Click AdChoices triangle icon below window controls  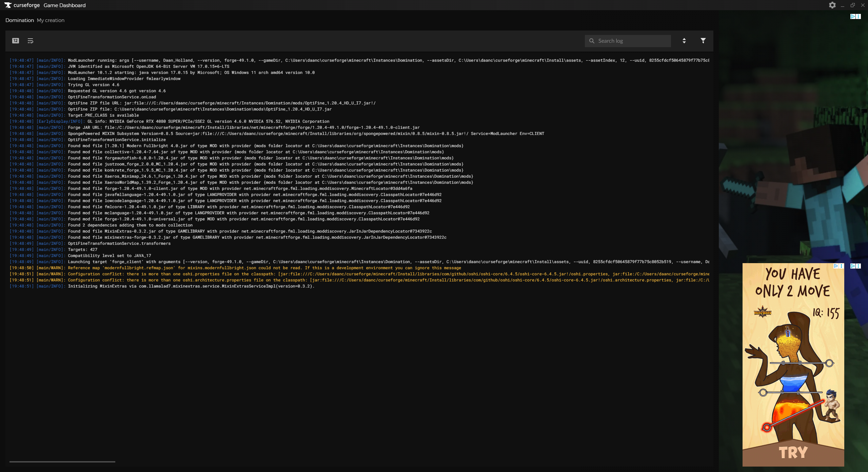coord(853,16)
